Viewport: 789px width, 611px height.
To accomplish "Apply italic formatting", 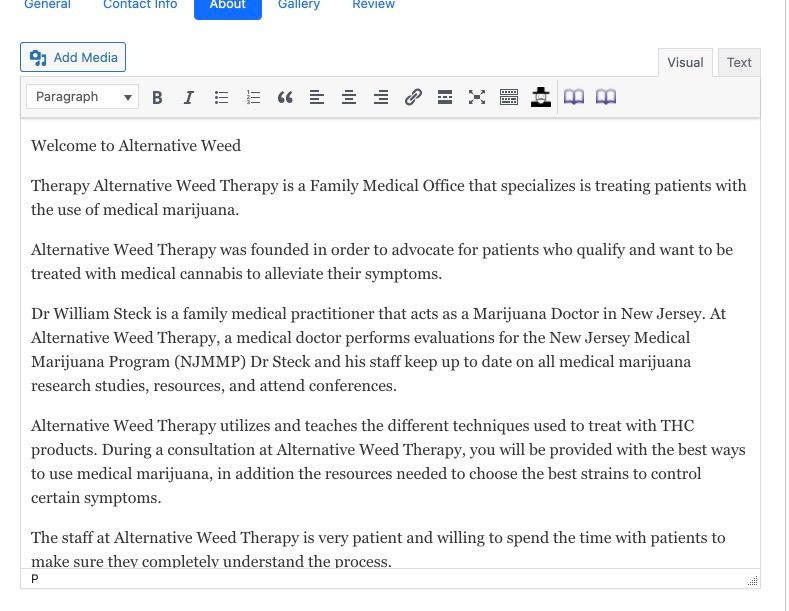I will point(189,97).
